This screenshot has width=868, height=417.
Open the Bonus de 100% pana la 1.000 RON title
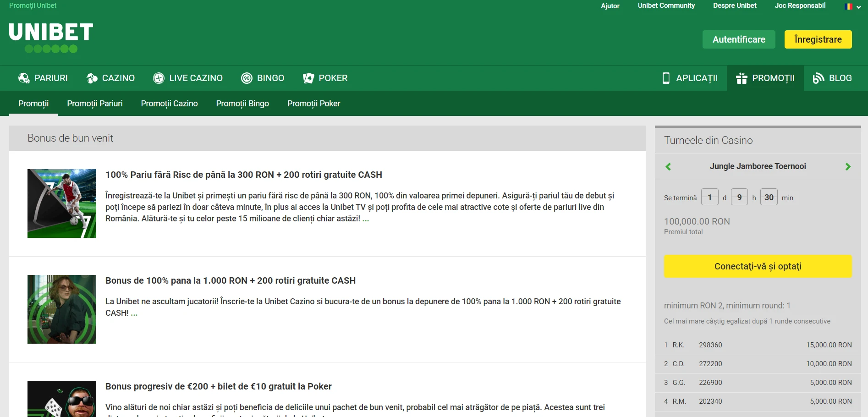click(x=231, y=280)
